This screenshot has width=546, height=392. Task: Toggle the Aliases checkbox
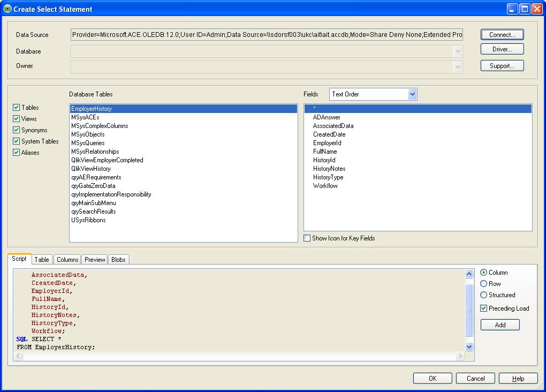coord(17,153)
